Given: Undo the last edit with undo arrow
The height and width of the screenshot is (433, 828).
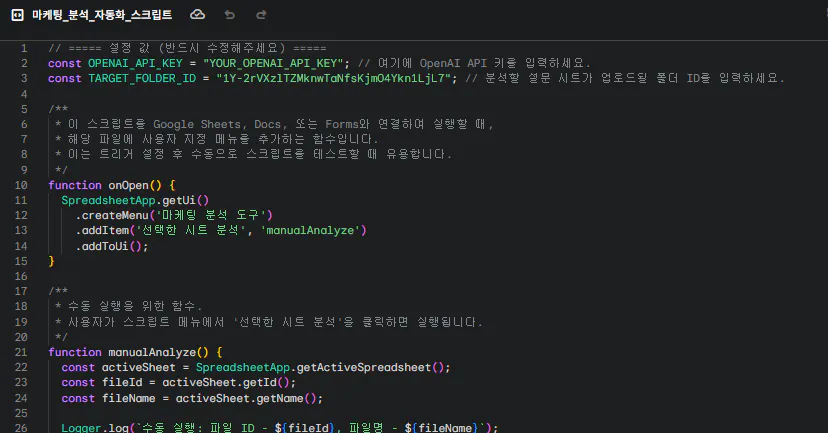Looking at the screenshot, I should click(x=230, y=15).
